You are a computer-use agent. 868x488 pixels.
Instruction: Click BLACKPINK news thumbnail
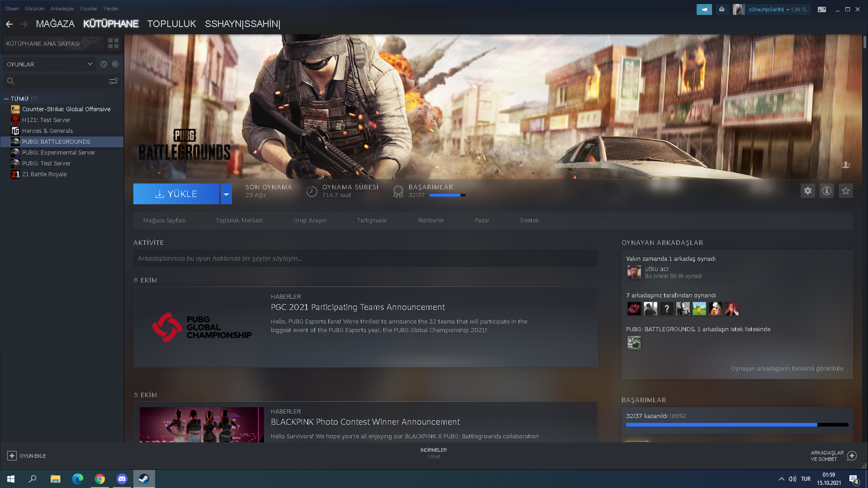202,425
